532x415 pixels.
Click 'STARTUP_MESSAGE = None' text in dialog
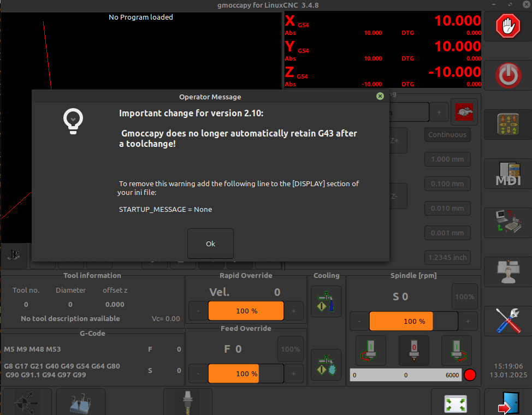(x=165, y=209)
